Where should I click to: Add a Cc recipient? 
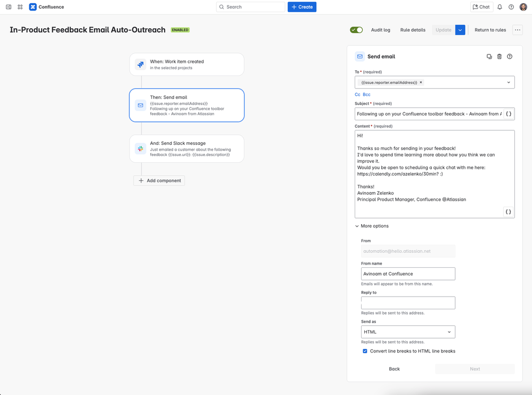point(358,95)
